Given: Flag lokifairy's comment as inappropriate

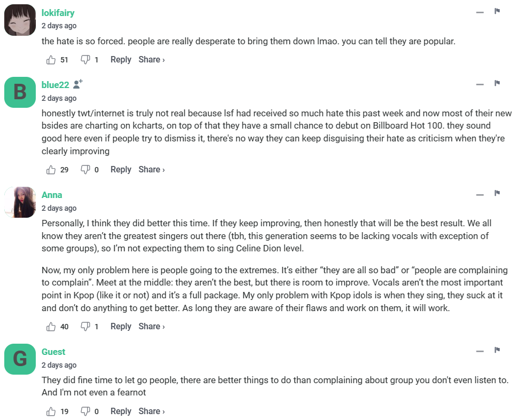Looking at the screenshot, I should (497, 11).
